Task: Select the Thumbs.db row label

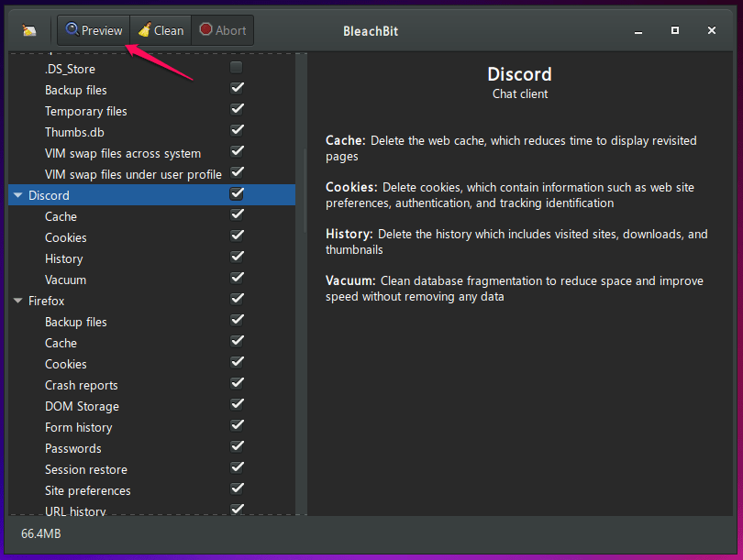Action: [x=74, y=133]
